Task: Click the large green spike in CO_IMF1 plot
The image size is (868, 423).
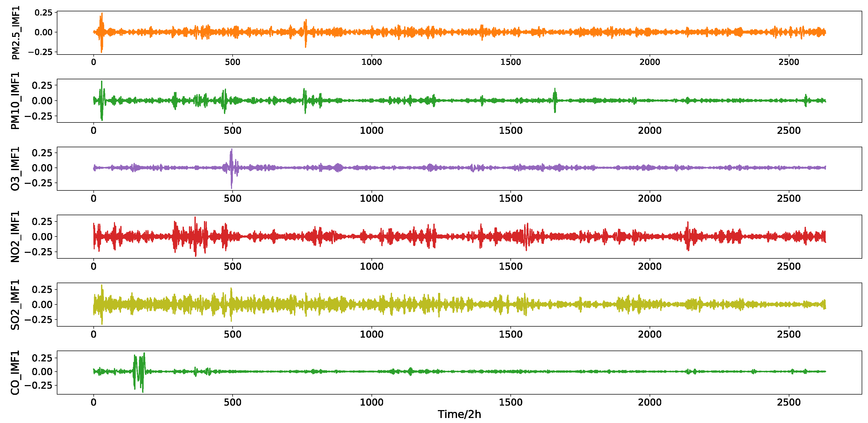Action: pos(139,372)
